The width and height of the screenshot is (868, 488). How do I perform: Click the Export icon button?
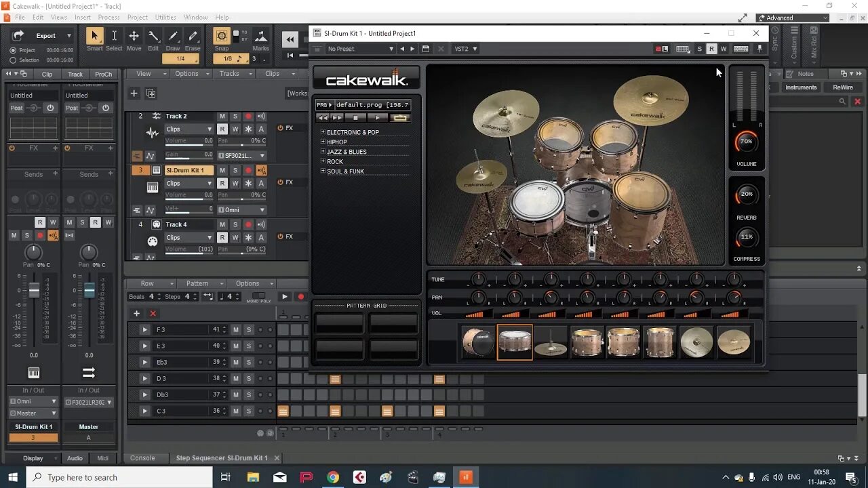coord(18,35)
